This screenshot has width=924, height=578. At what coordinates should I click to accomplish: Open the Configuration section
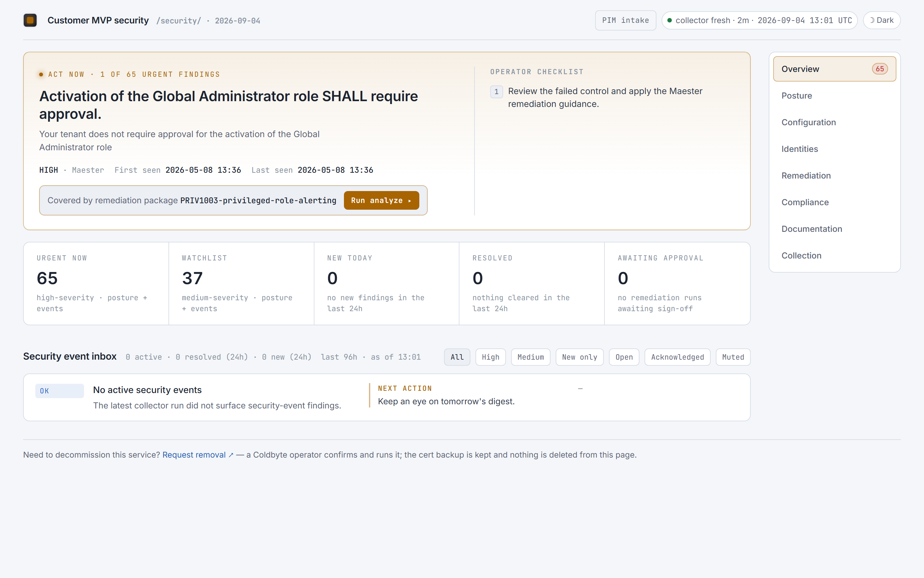tap(835, 122)
